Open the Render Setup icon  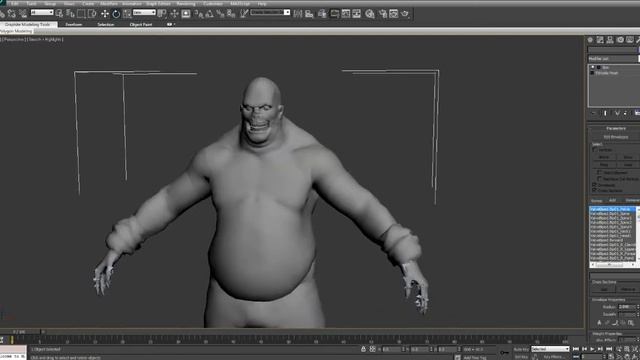coord(383,14)
